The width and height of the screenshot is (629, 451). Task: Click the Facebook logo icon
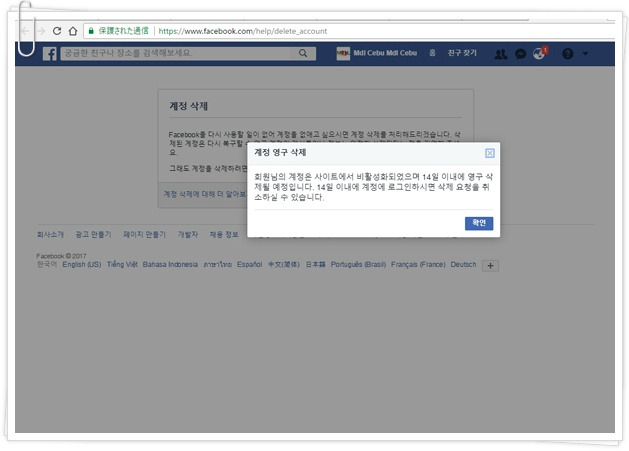[50, 53]
